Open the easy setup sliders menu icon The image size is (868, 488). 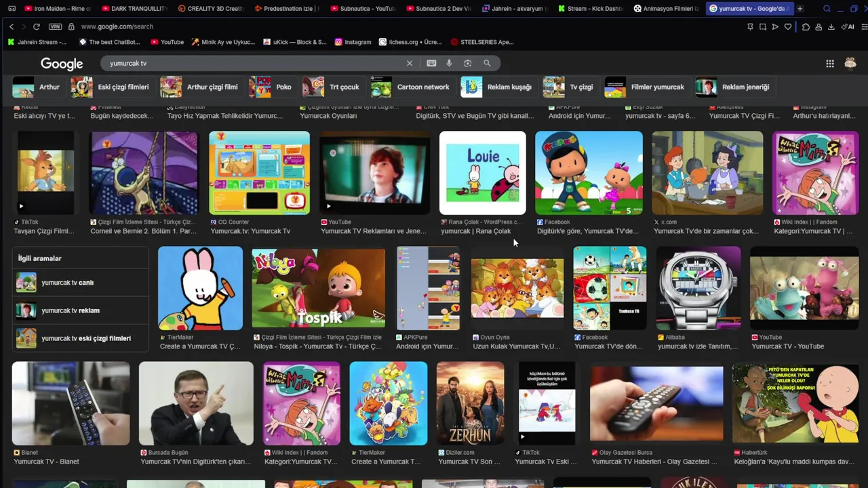click(x=863, y=26)
